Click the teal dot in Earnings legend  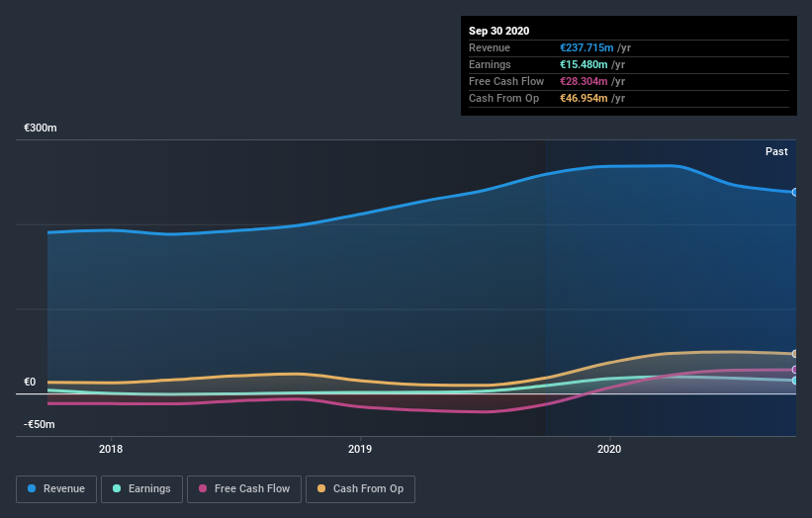(x=117, y=488)
